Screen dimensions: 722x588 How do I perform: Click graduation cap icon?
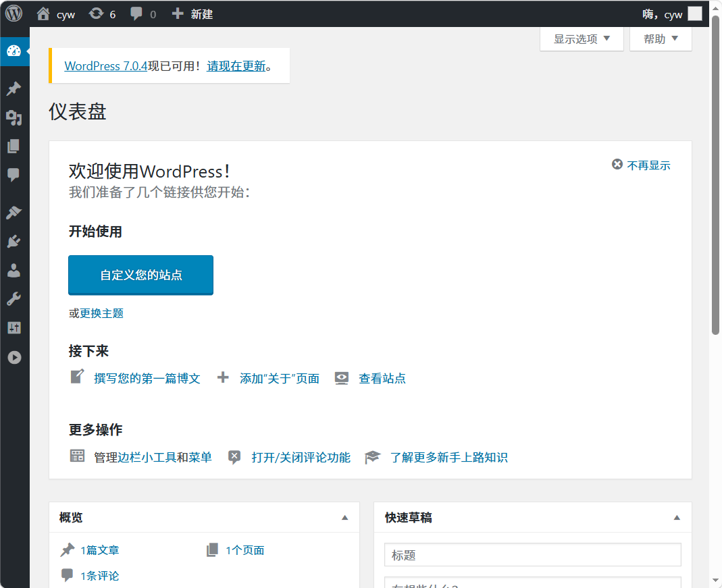(373, 457)
